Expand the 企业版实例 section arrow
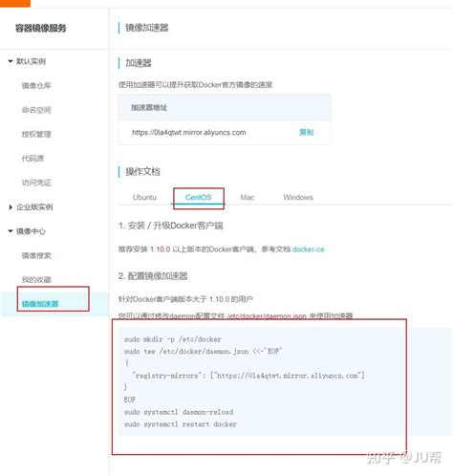Image resolution: width=453 pixels, height=476 pixels. point(11,207)
